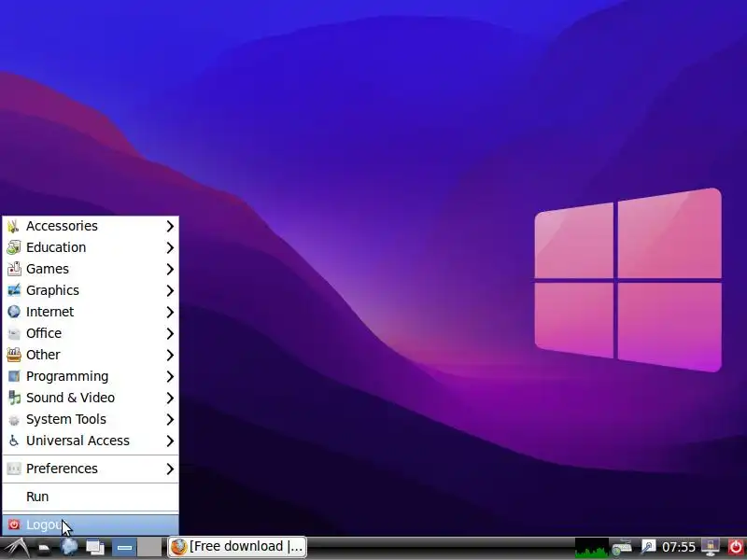The height and width of the screenshot is (560, 747).
Task: Expand the Sound & Video submenu arrow
Action: [x=170, y=398]
